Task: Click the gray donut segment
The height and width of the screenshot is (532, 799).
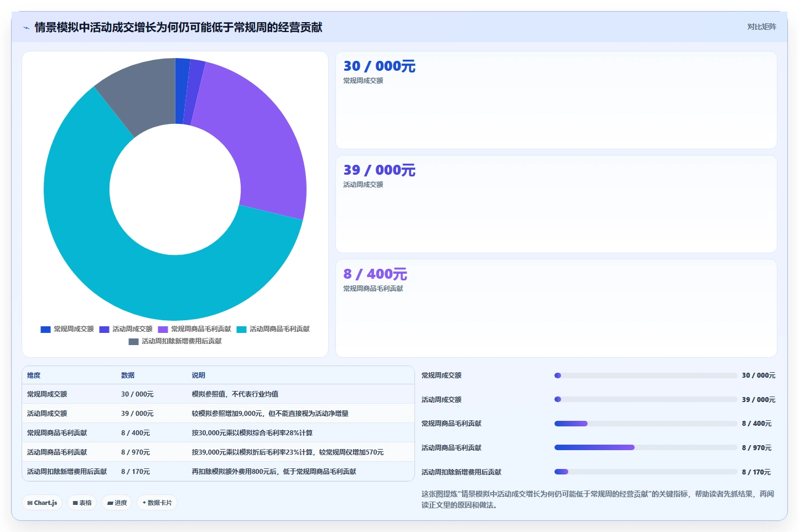Action: tap(141, 94)
